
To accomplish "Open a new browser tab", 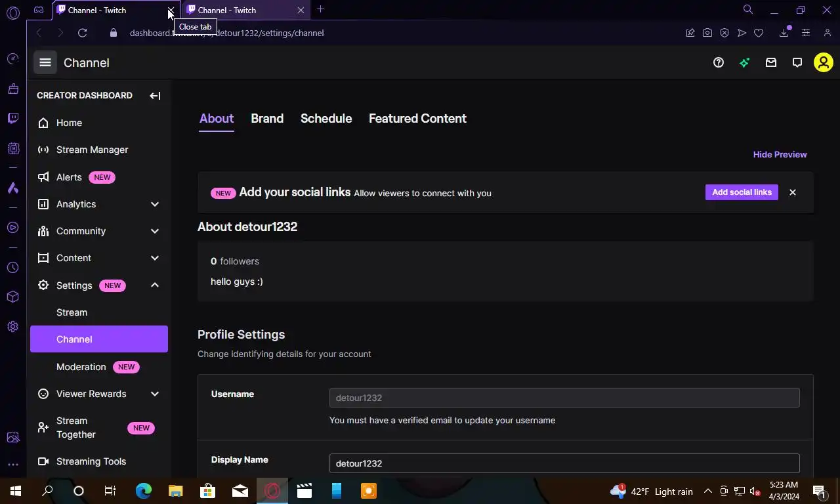I will pyautogui.click(x=320, y=9).
